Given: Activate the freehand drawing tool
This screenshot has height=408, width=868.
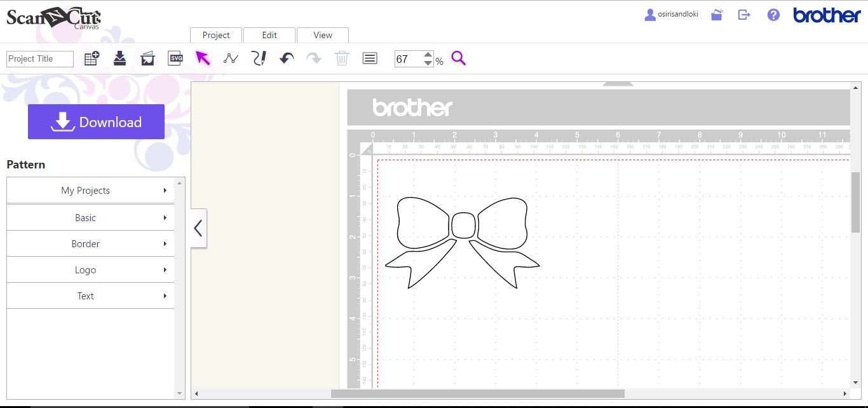Looking at the screenshot, I should [x=259, y=58].
